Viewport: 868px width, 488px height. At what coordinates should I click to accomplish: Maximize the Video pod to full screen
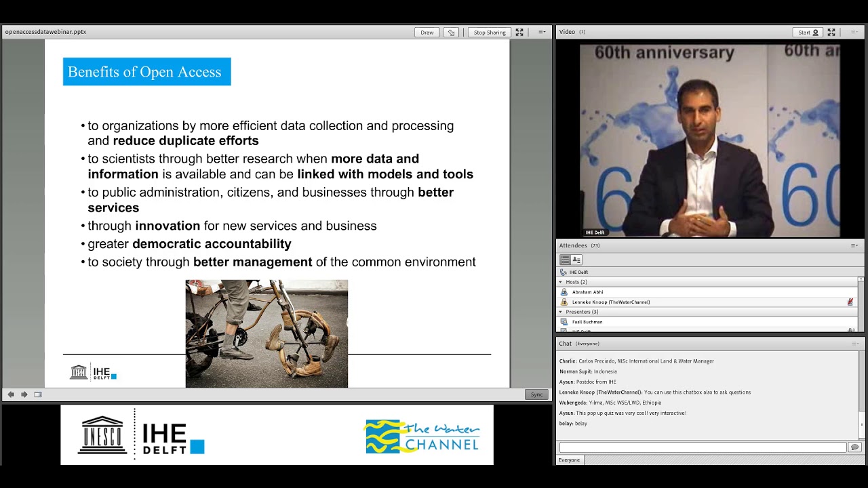[x=831, y=32]
